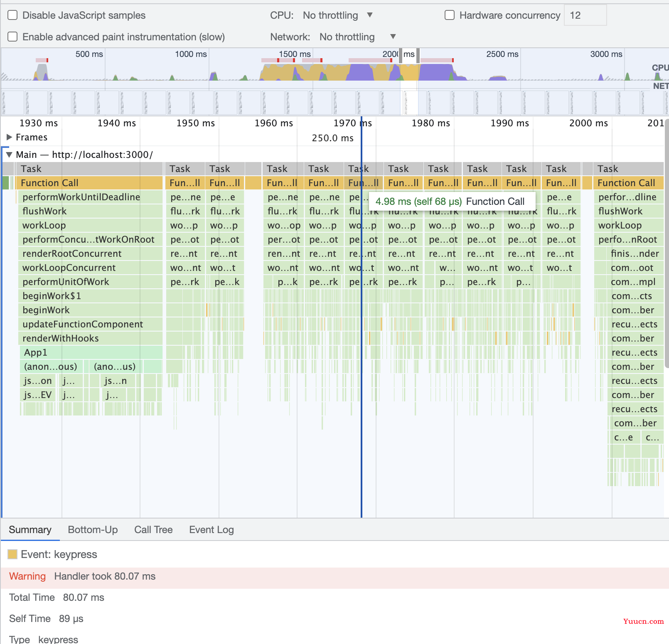This screenshot has height=644, width=669.
Task: Select the wide flushWork flame entry
Action: 90,211
